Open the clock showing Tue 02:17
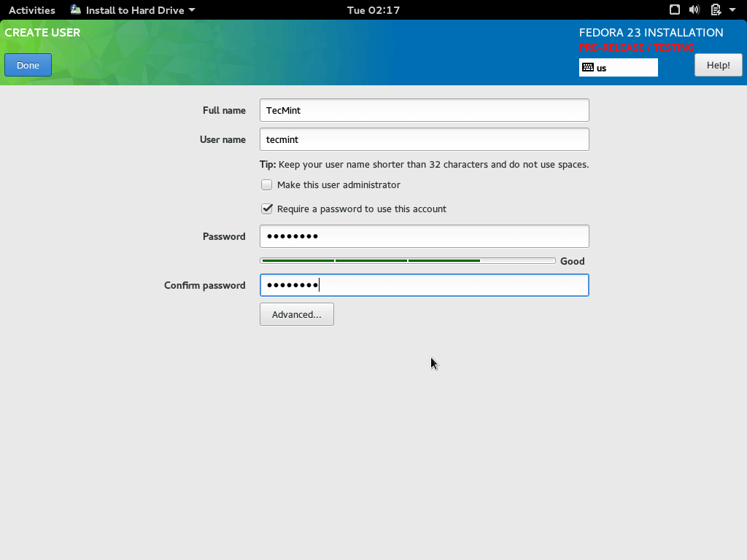747x560 pixels. tap(373, 10)
